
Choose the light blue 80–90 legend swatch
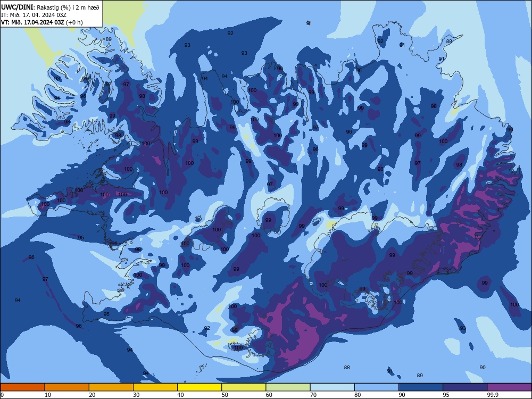point(377,387)
